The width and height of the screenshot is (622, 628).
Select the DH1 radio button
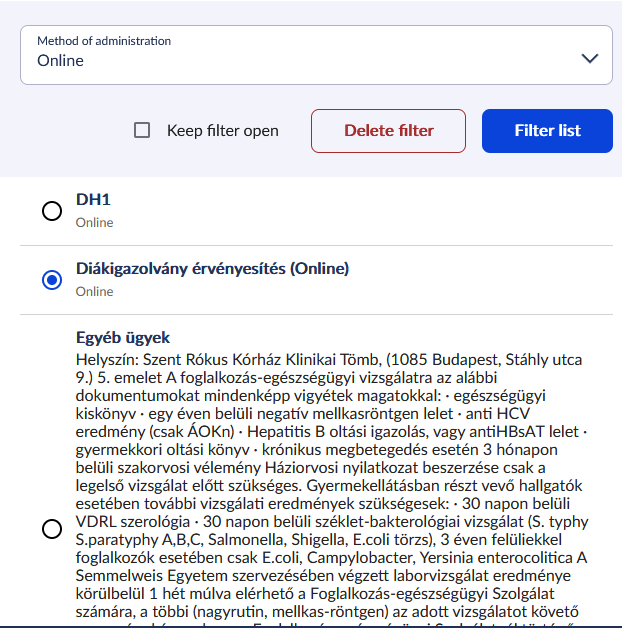click(x=51, y=211)
